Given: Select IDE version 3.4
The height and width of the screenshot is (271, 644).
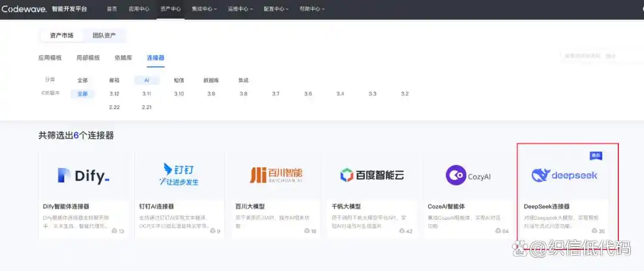Looking at the screenshot, I should click(340, 94).
